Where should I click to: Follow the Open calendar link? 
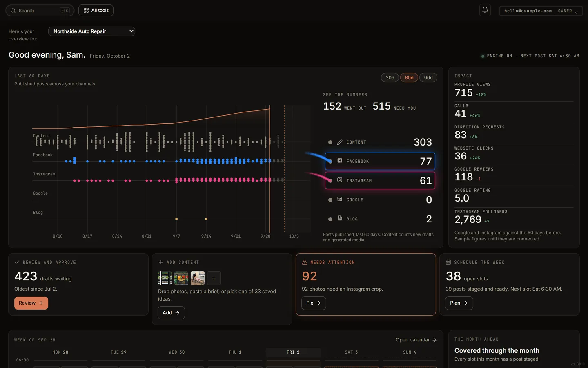pos(416,340)
